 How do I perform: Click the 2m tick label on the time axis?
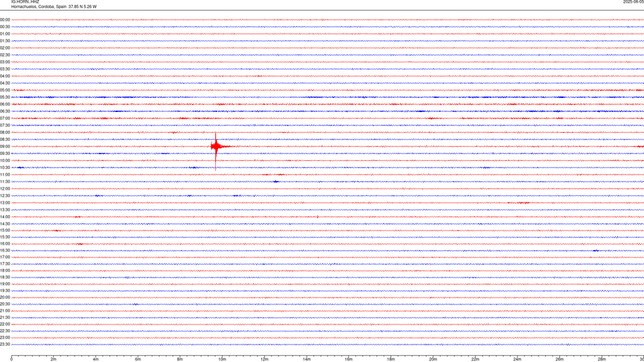tap(54, 359)
